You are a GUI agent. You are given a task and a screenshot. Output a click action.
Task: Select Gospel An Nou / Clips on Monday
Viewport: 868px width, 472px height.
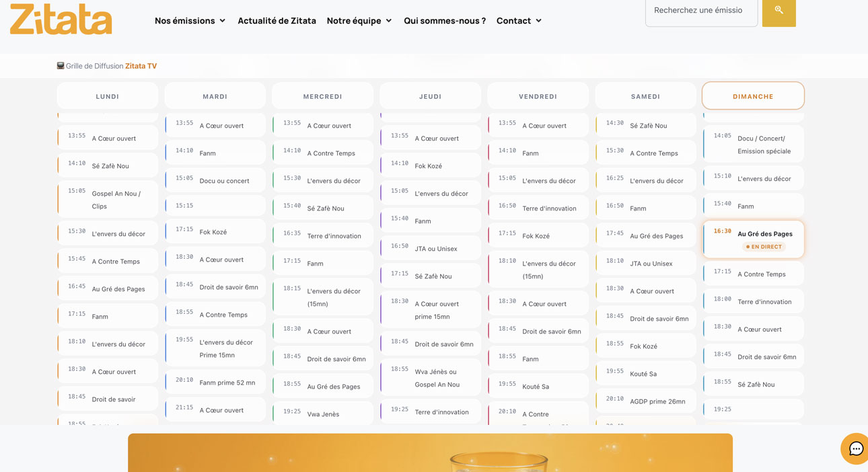[x=116, y=200]
